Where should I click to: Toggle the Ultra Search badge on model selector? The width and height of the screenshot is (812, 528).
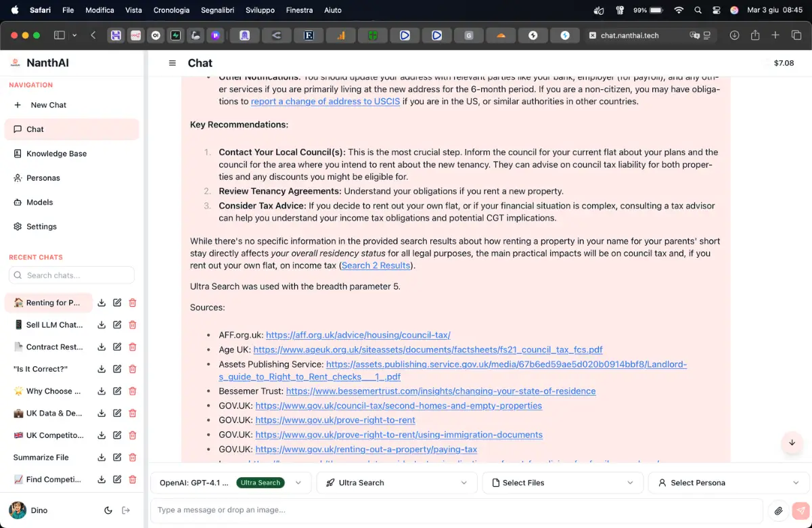click(261, 483)
